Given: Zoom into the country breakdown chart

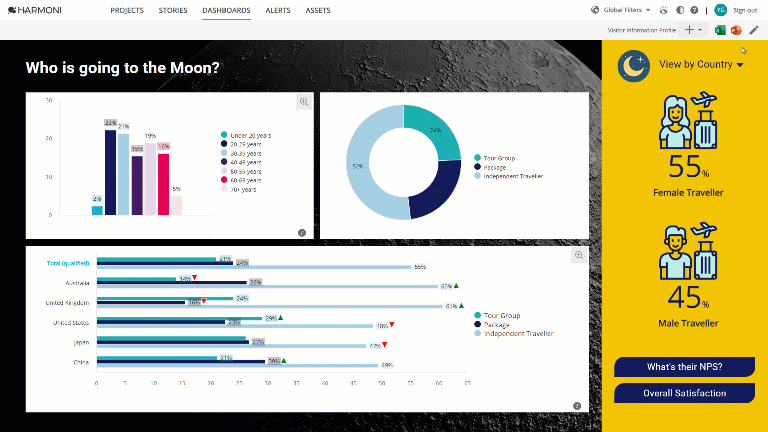Looking at the screenshot, I should click(579, 255).
